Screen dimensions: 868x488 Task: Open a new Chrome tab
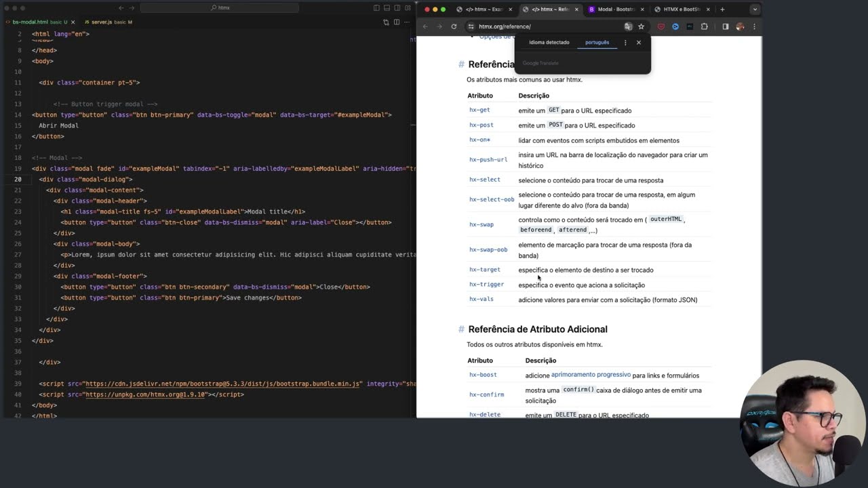tap(722, 9)
